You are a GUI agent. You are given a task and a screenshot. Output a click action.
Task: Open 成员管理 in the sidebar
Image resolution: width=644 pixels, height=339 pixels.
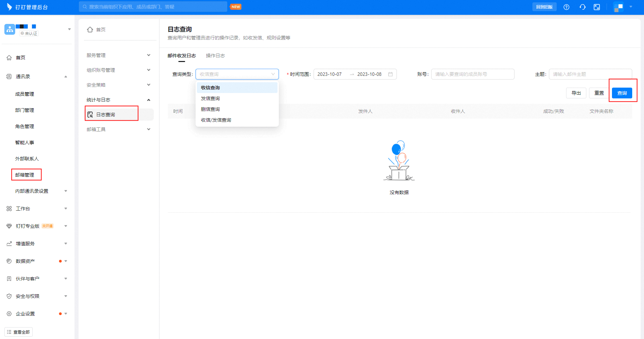25,94
